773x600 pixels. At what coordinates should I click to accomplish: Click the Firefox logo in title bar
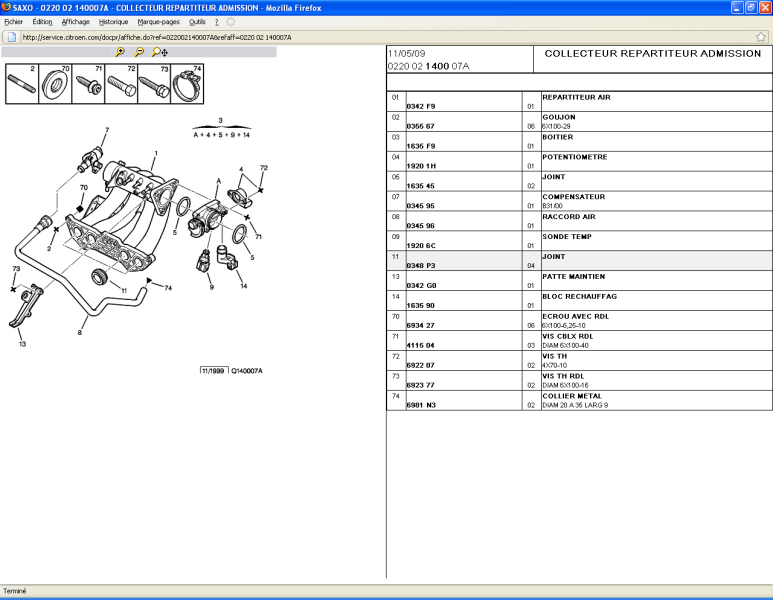6,7
